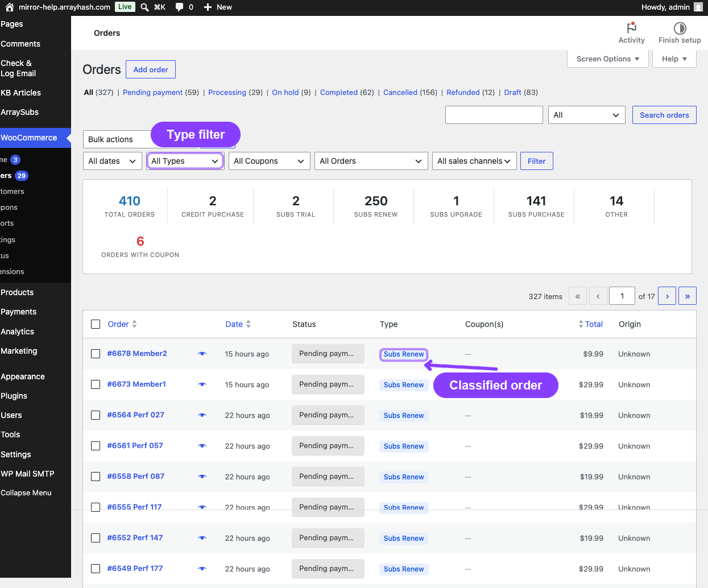Click the order search input field
708x588 pixels.
pos(494,115)
